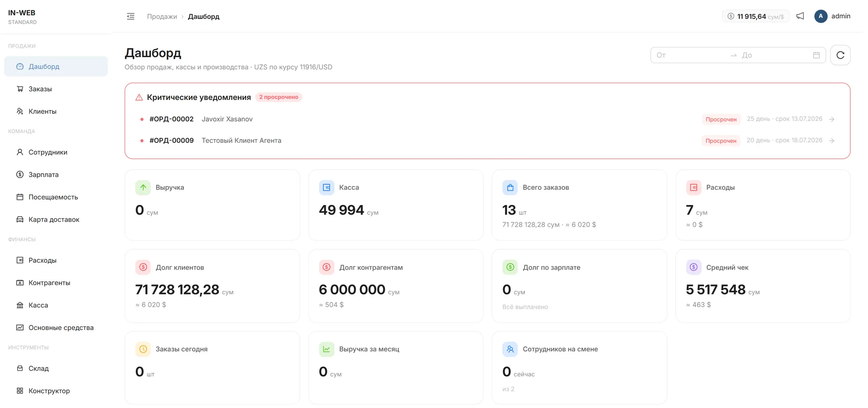
Task: Click the 2 просрочено badge
Action: click(x=279, y=97)
